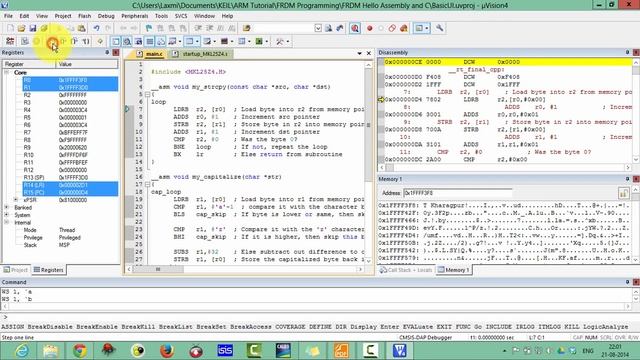The width and height of the screenshot is (640, 360).
Task: Click the Open file toolbar icon
Action: (21, 28)
